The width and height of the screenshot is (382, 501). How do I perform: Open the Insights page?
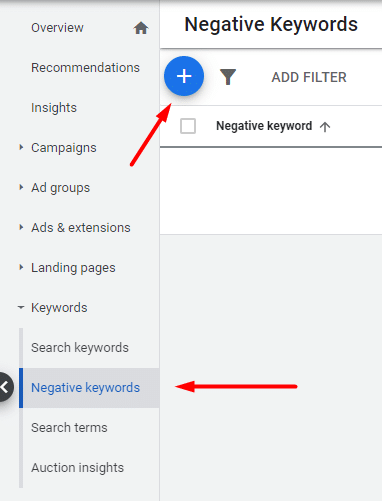click(54, 108)
